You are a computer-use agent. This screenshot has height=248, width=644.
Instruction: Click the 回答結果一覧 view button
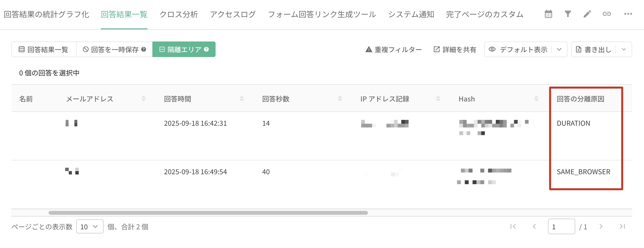coord(44,49)
